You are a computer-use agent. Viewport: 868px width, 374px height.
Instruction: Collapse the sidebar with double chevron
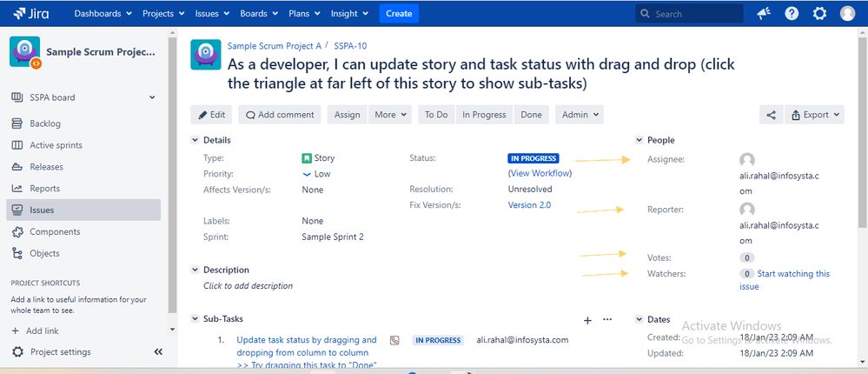click(158, 352)
